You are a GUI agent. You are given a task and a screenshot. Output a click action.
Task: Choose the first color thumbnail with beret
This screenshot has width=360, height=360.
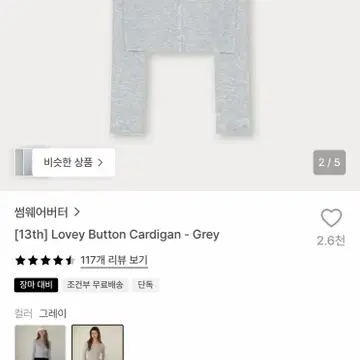click(40, 342)
